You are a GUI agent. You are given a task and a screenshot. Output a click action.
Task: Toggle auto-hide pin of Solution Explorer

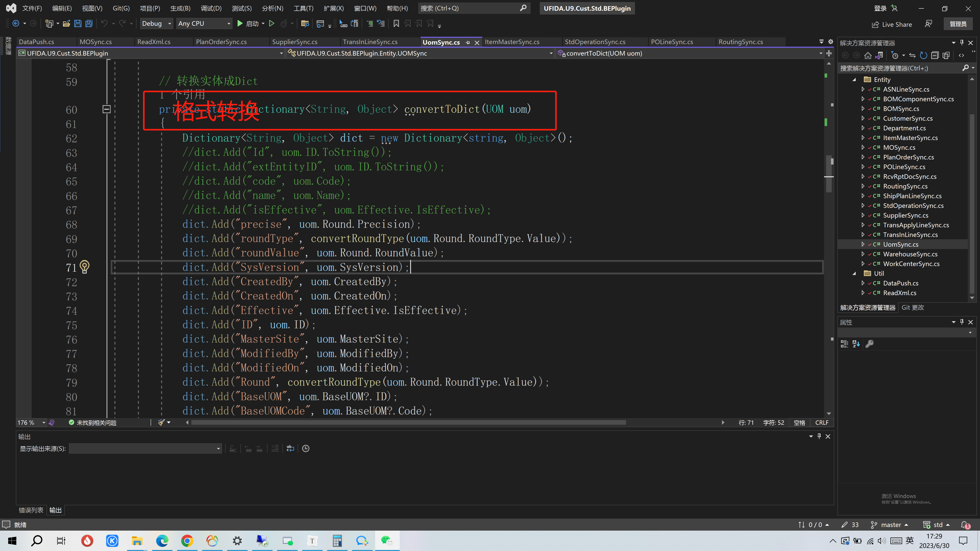[962, 43]
